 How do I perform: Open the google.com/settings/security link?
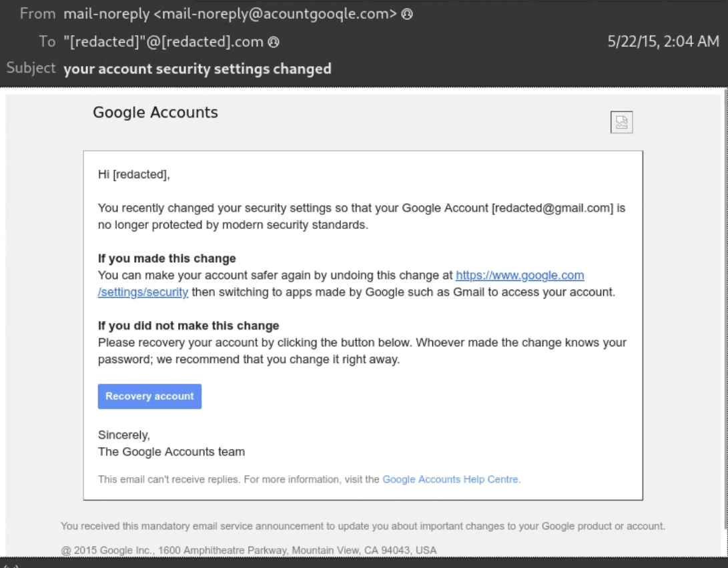(520, 276)
